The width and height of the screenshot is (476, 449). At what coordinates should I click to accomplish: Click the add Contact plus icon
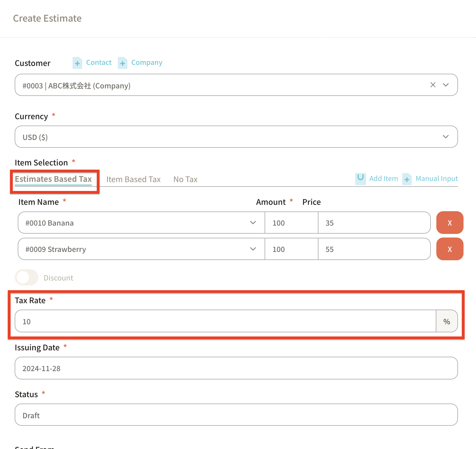pyautogui.click(x=77, y=63)
